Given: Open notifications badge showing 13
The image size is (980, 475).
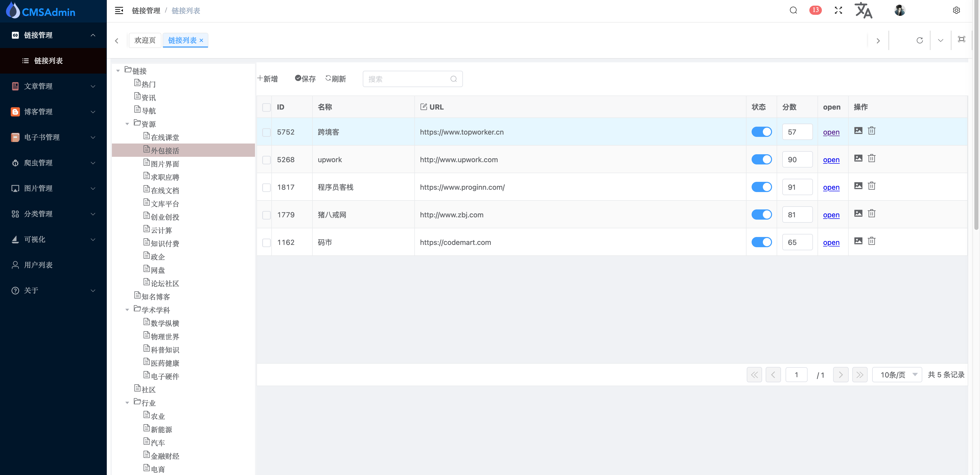Looking at the screenshot, I should [815, 10].
